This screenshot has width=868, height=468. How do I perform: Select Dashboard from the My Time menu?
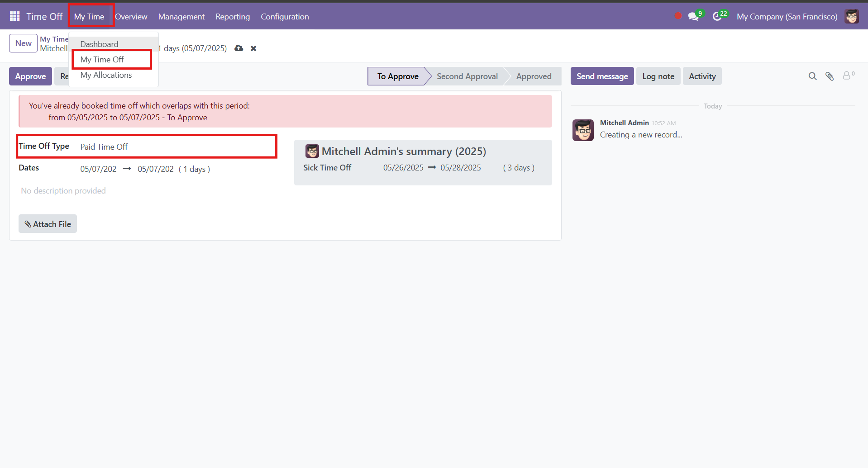(x=99, y=44)
